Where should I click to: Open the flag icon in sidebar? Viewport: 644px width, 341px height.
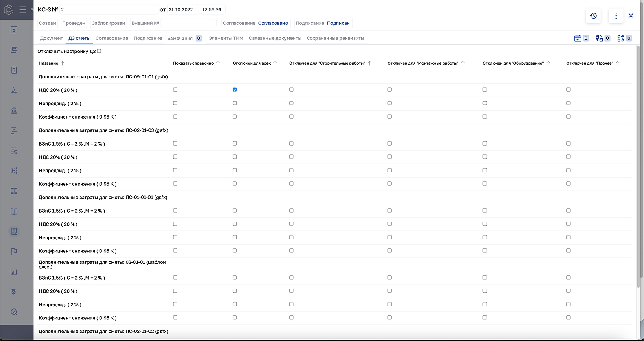[14, 252]
